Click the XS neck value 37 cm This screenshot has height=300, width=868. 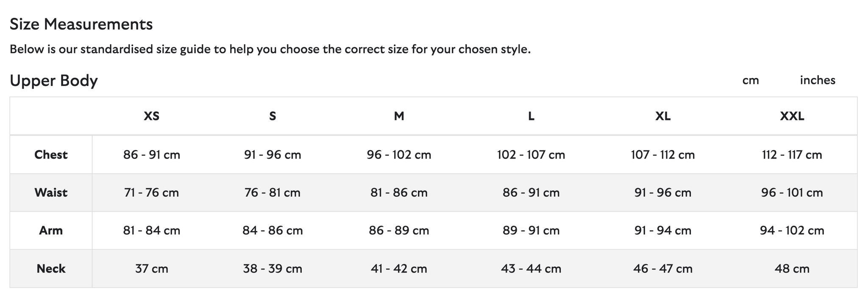(x=152, y=269)
